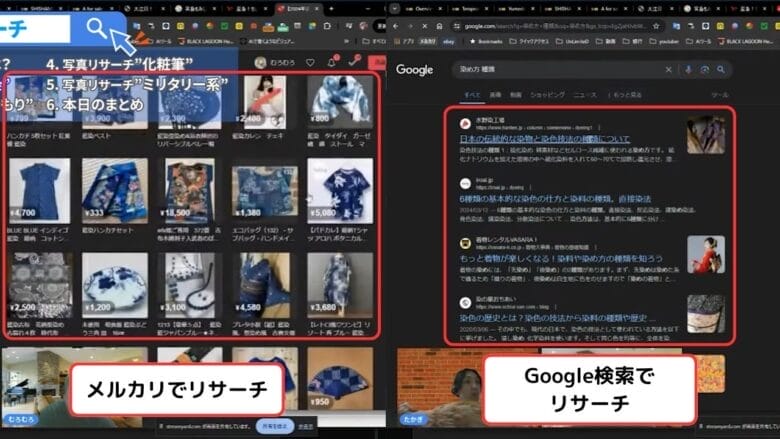
Task: Switch to the ニュース results tab
Action: pos(585,94)
